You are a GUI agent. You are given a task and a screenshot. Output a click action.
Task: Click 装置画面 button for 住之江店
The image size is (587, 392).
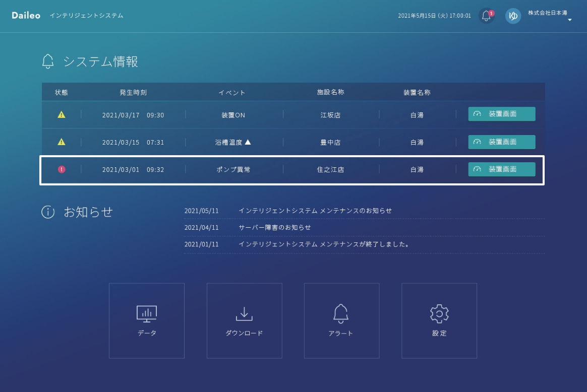[502, 169]
